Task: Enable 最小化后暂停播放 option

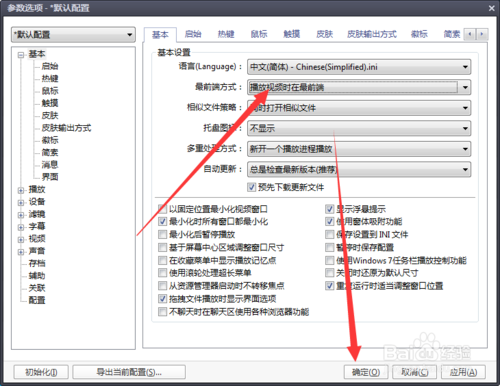Action: point(162,234)
